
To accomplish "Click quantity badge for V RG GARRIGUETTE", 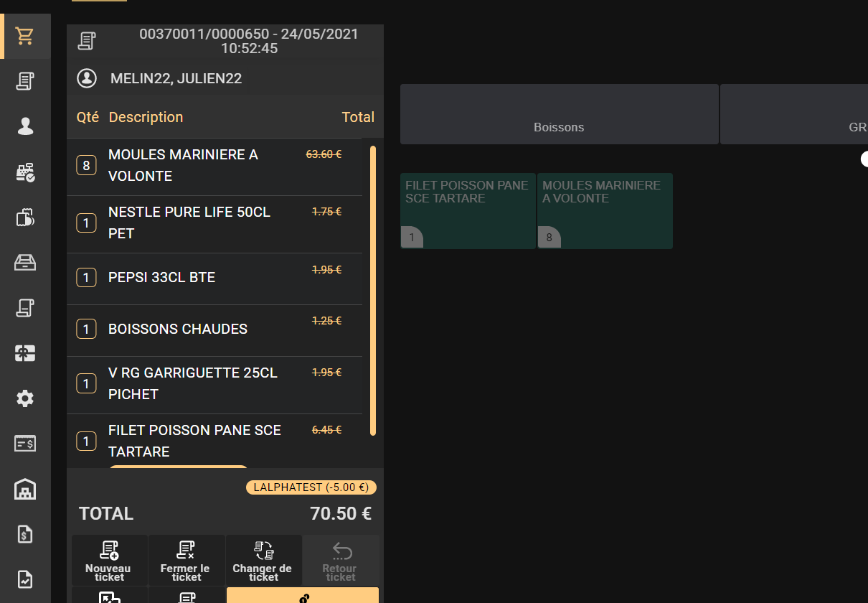I will tap(86, 383).
